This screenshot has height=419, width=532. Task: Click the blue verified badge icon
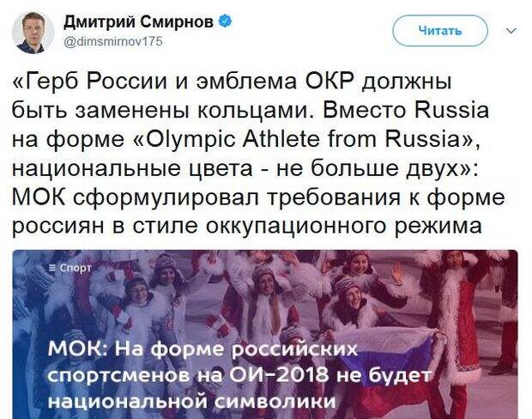[x=225, y=21]
